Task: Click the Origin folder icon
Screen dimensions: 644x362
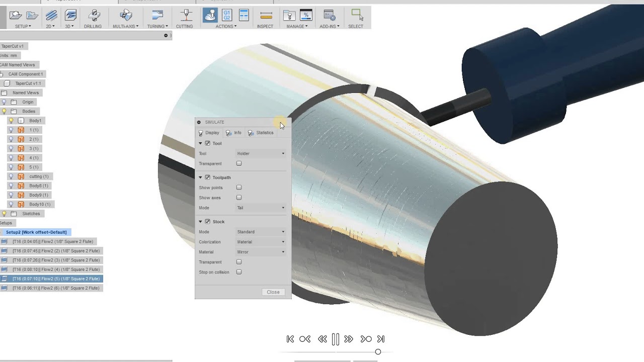Action: point(14,102)
